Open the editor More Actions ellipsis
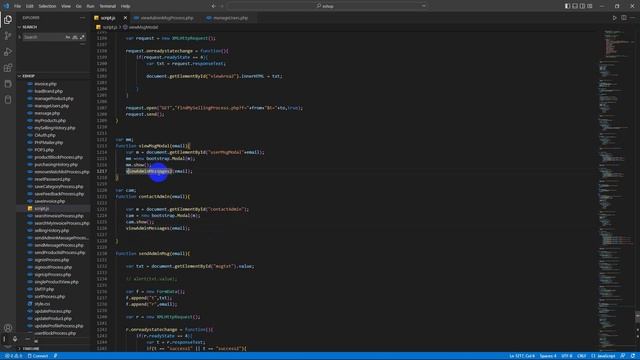Viewport: 640px width, 360px height. click(x=633, y=18)
